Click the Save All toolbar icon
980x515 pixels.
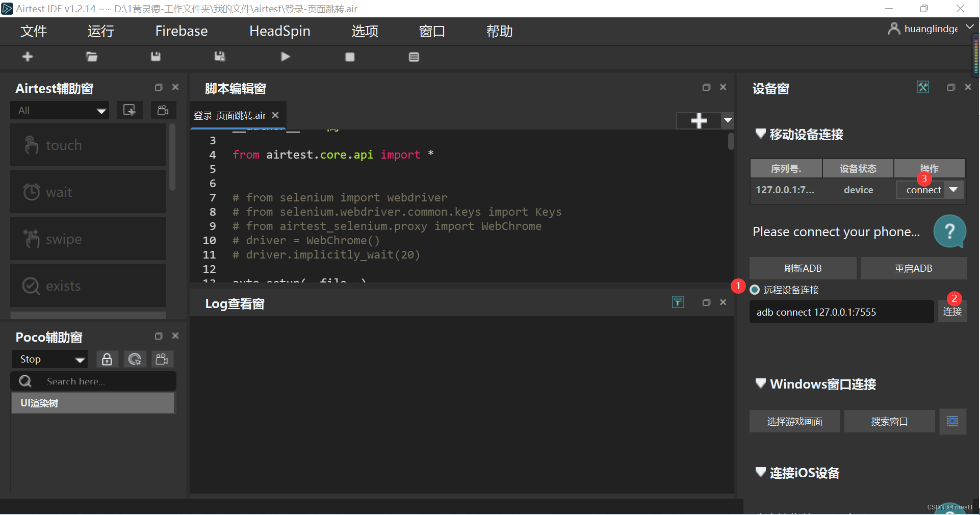[x=220, y=57]
